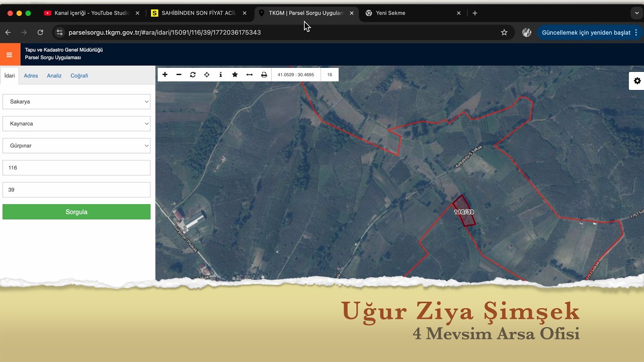The image size is (644, 362).
Task: Open the Sakarya province dropdown
Action: tap(76, 102)
